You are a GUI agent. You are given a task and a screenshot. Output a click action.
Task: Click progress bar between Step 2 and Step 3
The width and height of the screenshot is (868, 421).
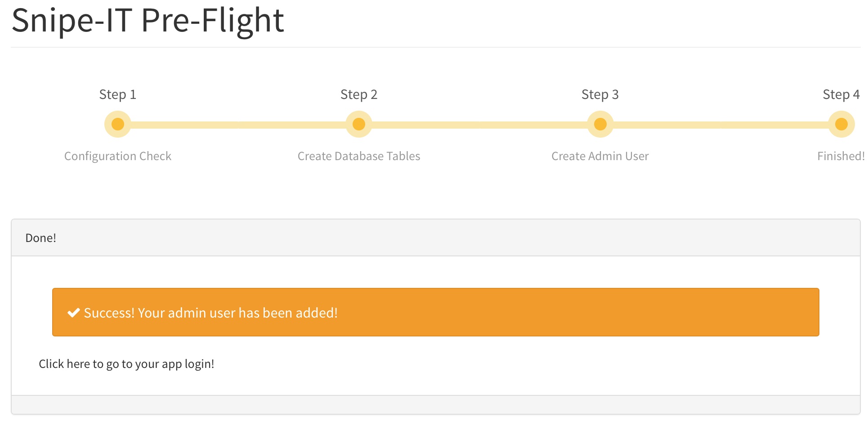click(479, 125)
